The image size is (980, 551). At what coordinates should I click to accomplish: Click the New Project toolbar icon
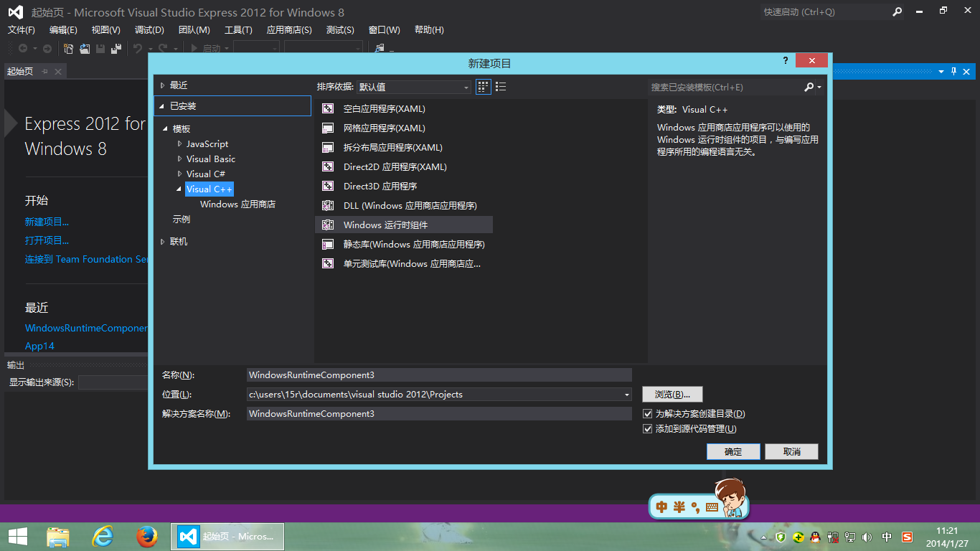69,48
